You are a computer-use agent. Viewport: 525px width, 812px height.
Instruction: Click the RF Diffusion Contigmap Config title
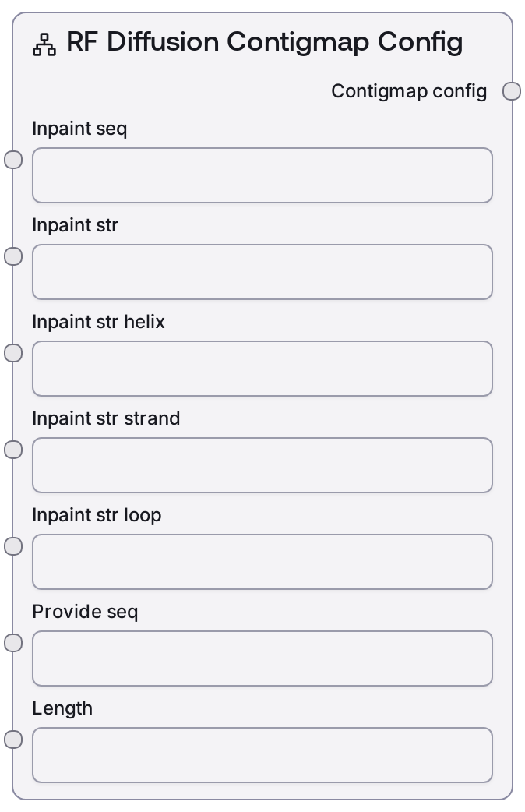(265, 42)
